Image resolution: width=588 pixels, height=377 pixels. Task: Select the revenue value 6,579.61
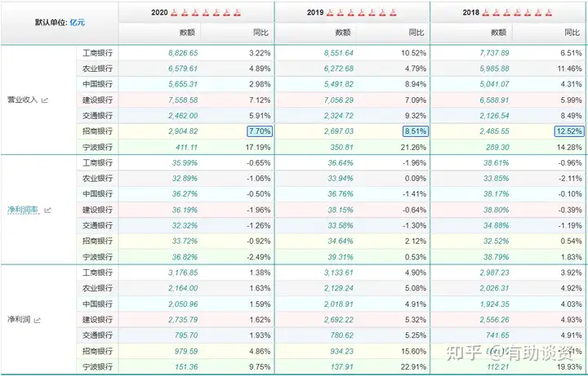[x=183, y=69]
